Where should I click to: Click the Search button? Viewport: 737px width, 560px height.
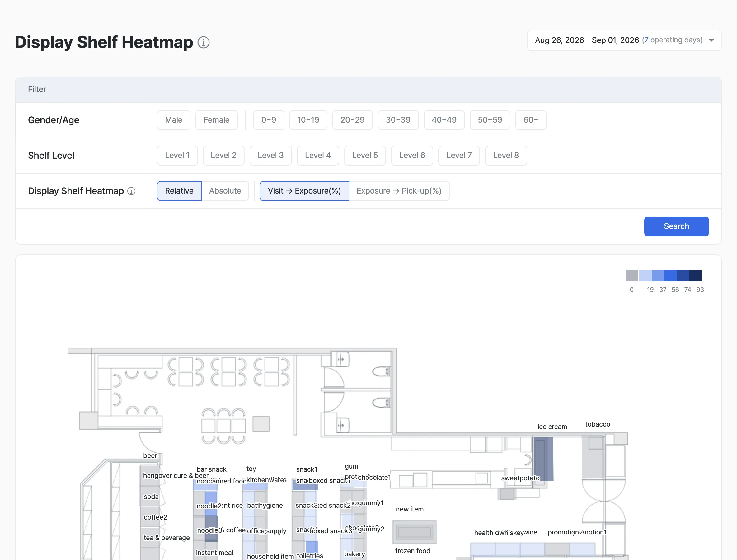[x=676, y=227]
